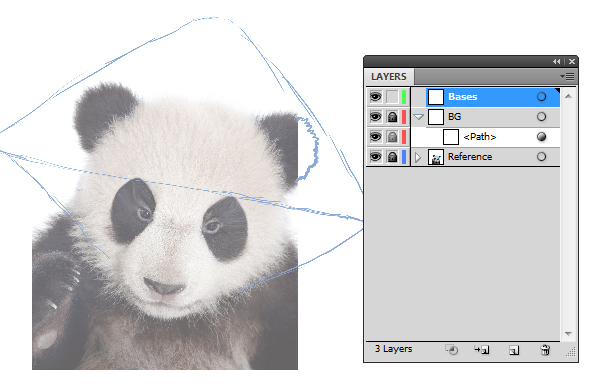Click the <Path> thumbnail
This screenshot has width=595, height=390.
click(x=451, y=137)
